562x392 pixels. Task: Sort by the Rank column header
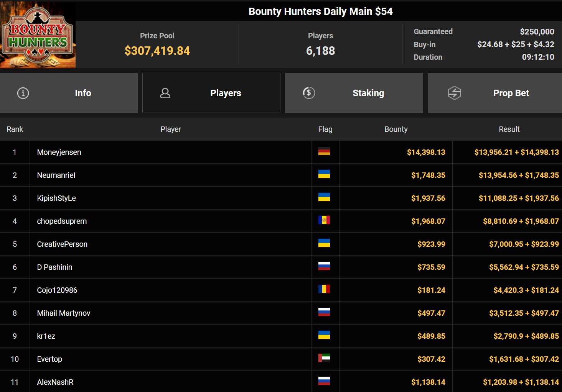tap(15, 130)
